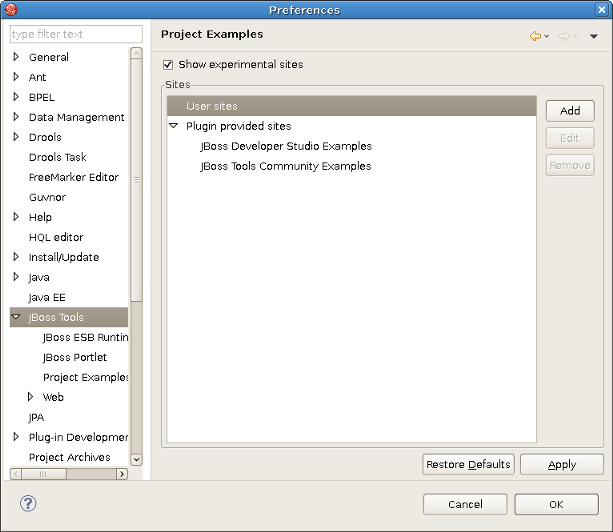
Task: Expand the General preferences category
Action: click(x=16, y=57)
